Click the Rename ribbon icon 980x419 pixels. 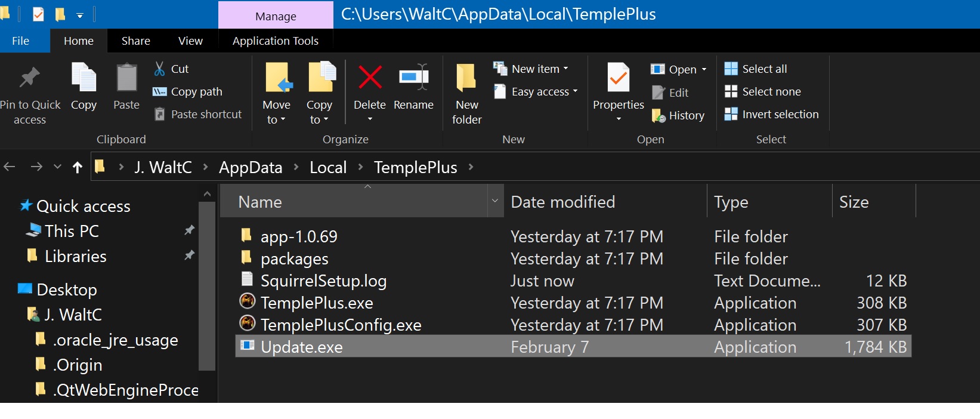pos(413,78)
